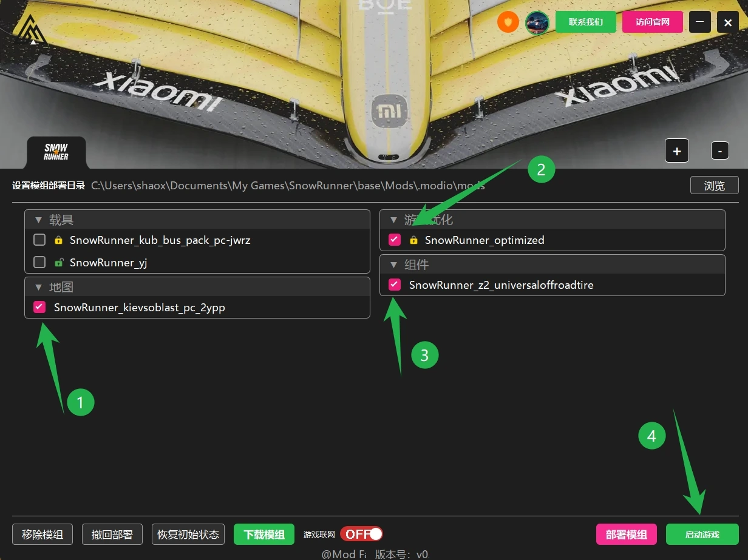Image resolution: width=748 pixels, height=560 pixels.
Task: Collapse the 载具 vehicles group
Action: 39,220
